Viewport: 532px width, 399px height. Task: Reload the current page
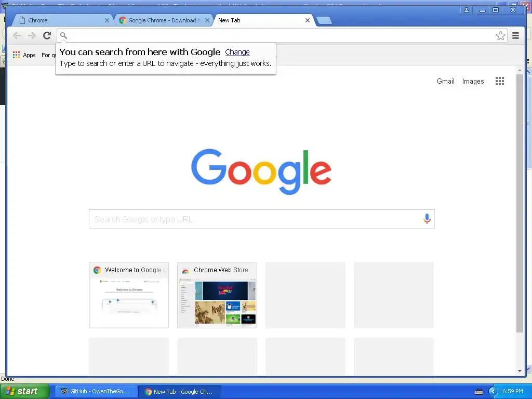[47, 35]
